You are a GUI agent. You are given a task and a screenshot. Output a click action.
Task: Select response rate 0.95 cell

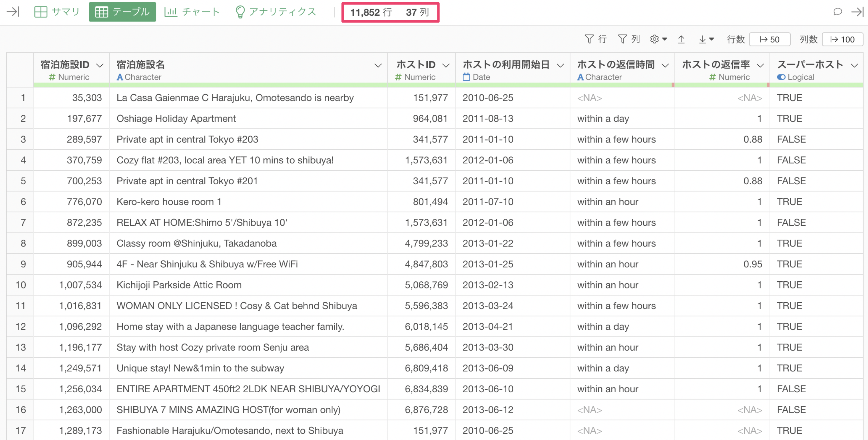(x=722, y=264)
